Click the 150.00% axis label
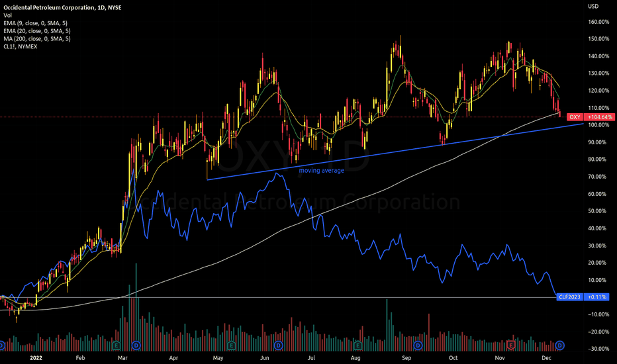This screenshot has width=617, height=364. 598,38
